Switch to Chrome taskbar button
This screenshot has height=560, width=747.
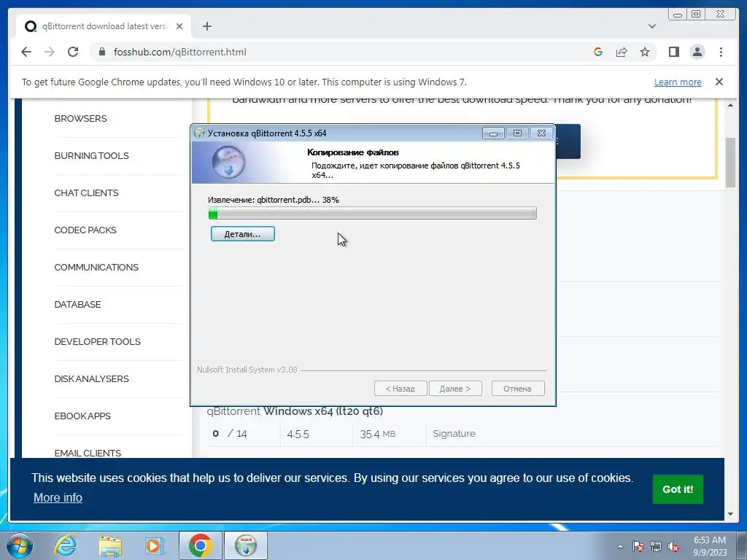point(200,545)
